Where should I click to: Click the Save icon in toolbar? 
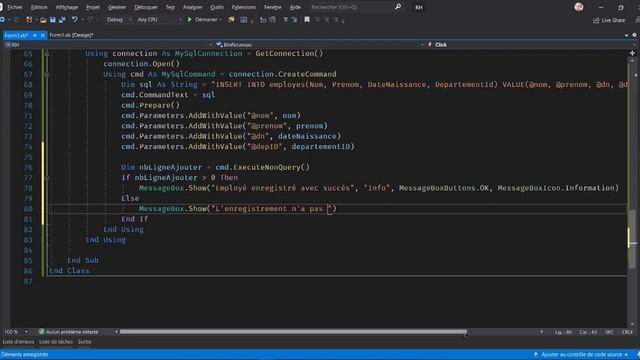pos(53,20)
